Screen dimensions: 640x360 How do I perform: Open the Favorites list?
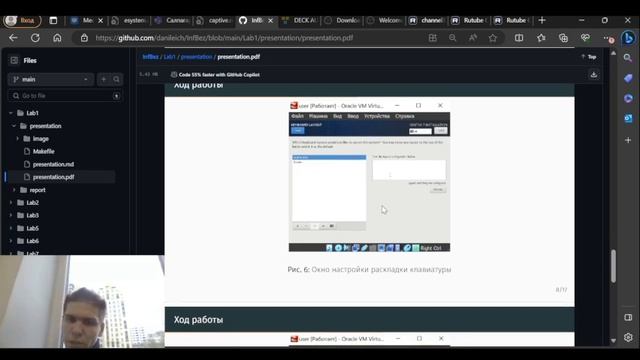pyautogui.click(x=541, y=38)
